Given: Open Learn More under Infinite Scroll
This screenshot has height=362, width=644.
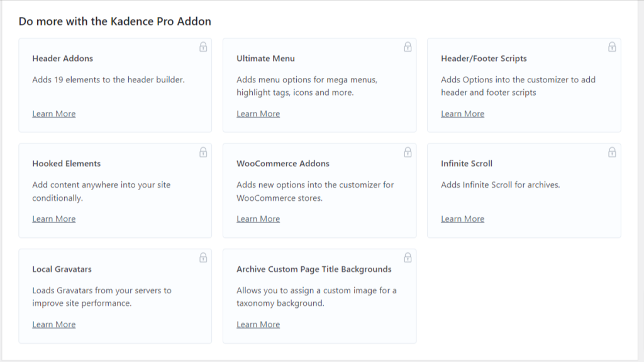Looking at the screenshot, I should [x=462, y=219].
